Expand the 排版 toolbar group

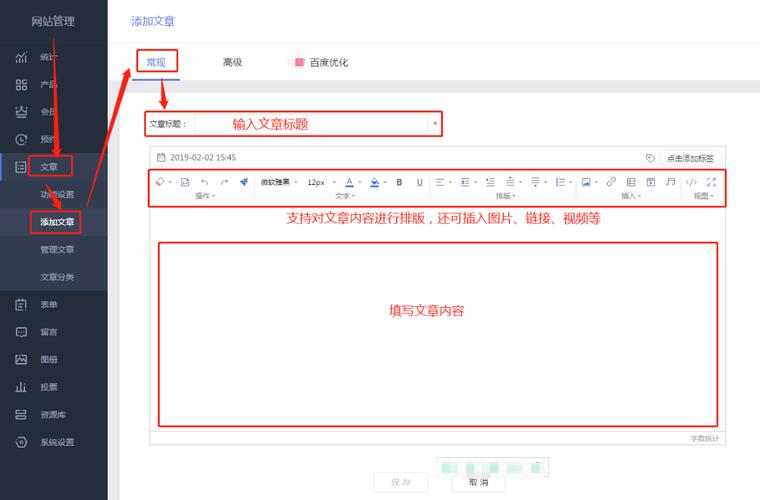(x=505, y=196)
